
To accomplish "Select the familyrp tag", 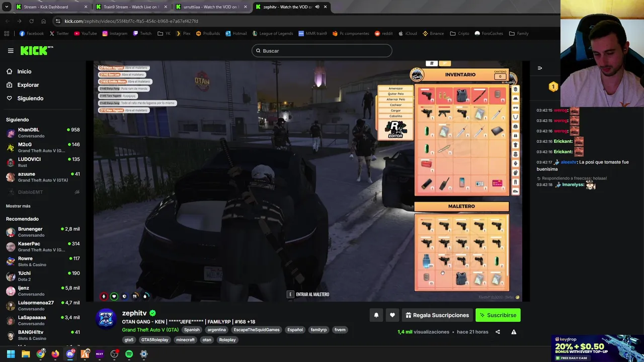I will point(318,330).
